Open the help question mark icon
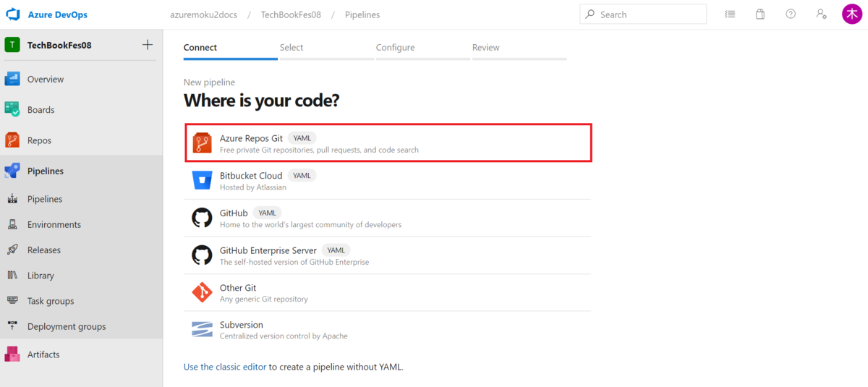Viewport: 868px width, 387px height. click(x=791, y=14)
